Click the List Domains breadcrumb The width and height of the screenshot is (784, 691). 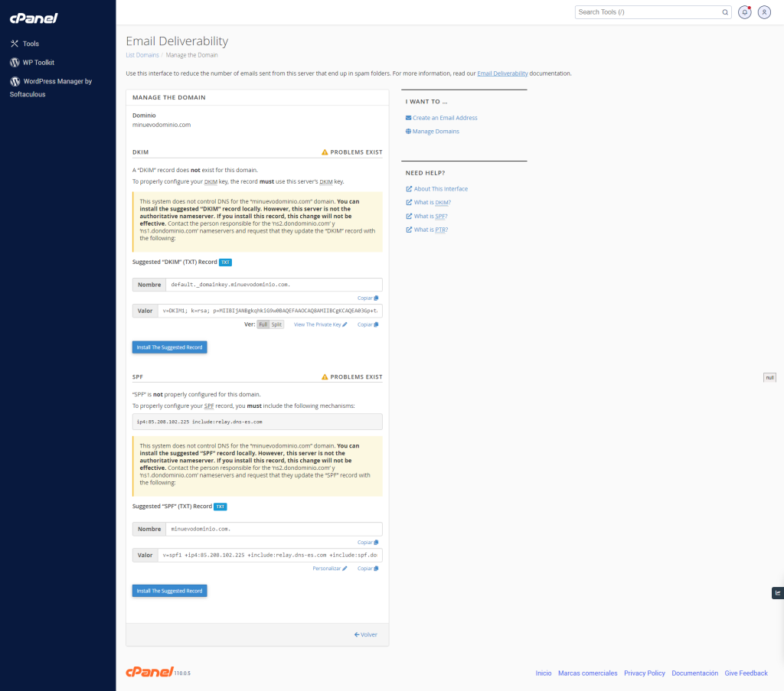point(142,55)
